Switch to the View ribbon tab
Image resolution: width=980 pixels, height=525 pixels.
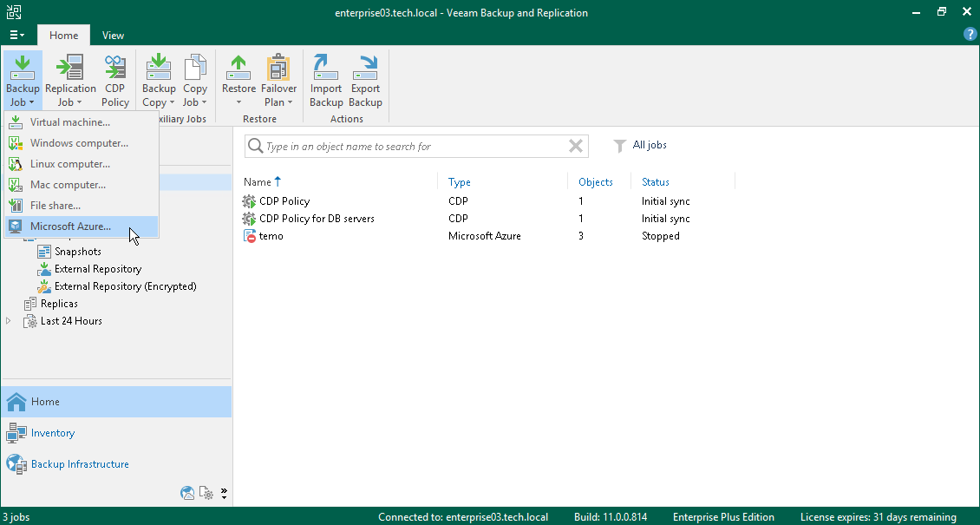pyautogui.click(x=113, y=35)
